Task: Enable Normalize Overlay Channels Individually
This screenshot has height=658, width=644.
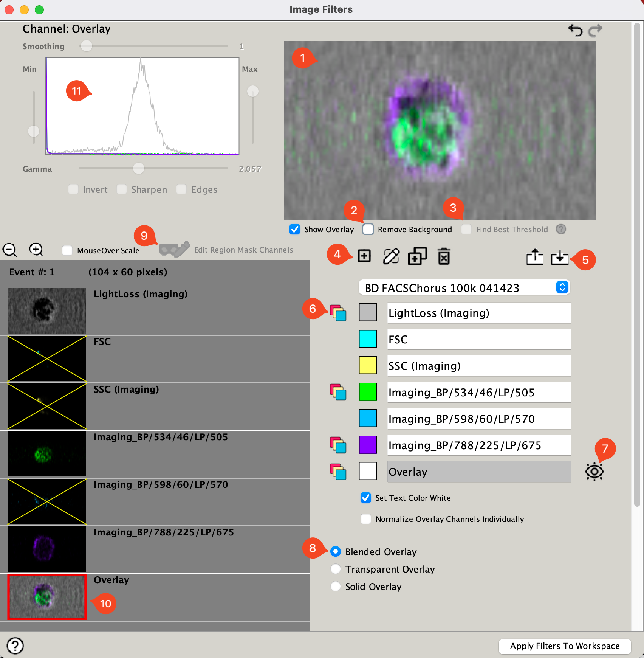Action: [366, 519]
